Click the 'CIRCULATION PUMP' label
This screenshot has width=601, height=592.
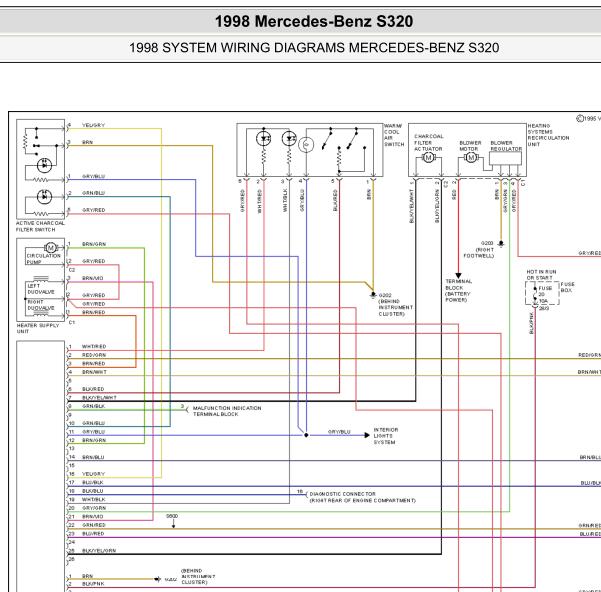[x=43, y=259]
